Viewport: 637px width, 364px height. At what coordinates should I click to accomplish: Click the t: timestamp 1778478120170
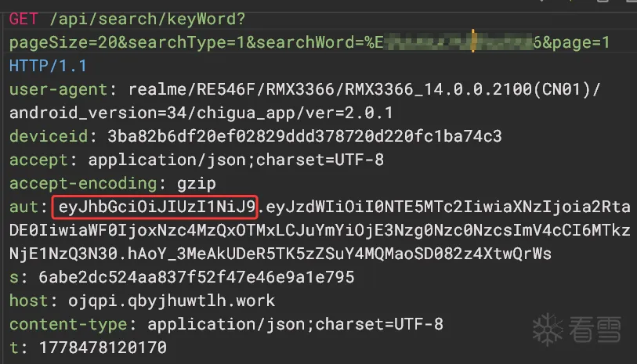pyautogui.click(x=103, y=348)
